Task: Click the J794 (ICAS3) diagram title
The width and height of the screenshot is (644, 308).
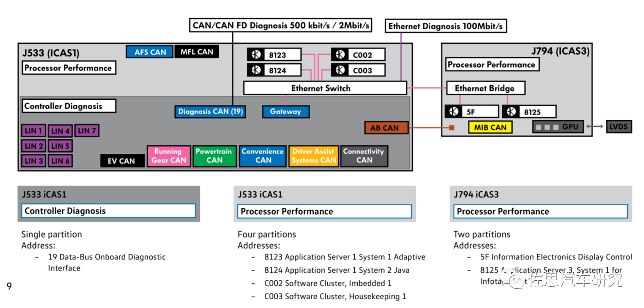Action: 560,51
